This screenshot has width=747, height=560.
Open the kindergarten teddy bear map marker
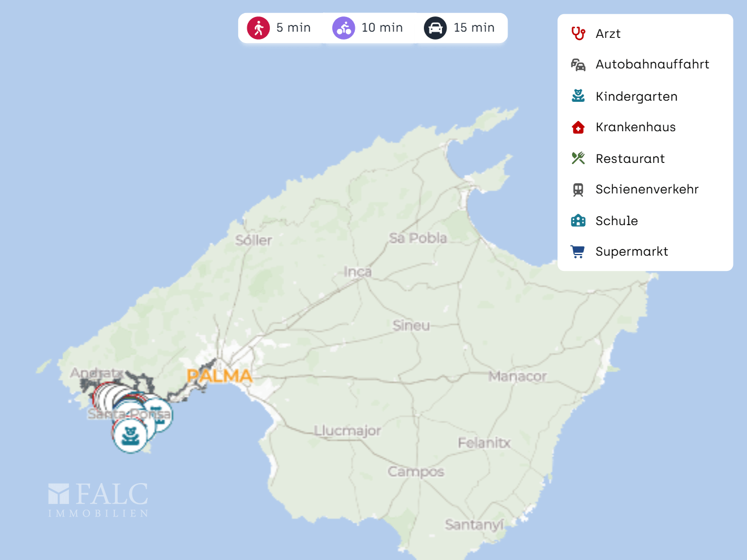[x=131, y=435]
